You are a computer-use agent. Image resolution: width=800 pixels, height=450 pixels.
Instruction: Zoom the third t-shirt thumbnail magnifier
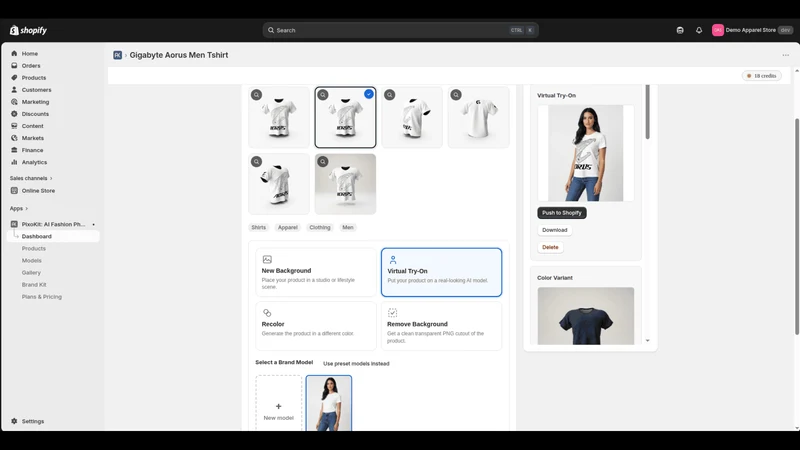(x=390, y=95)
